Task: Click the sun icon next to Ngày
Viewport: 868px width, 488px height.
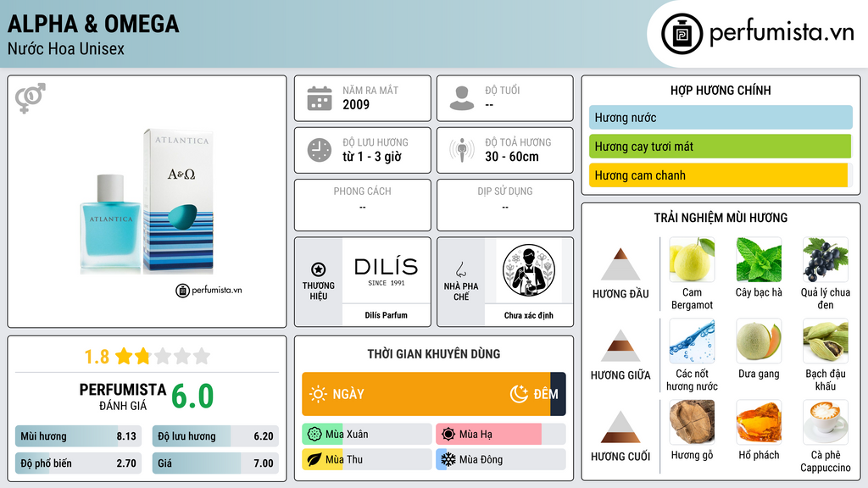Action: coord(319,394)
